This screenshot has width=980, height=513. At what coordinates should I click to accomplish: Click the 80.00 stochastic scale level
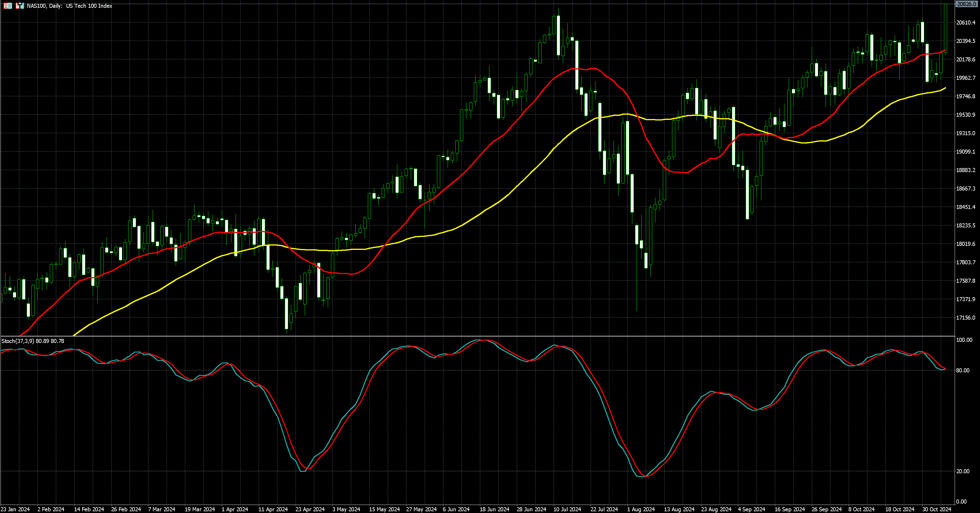click(x=963, y=370)
